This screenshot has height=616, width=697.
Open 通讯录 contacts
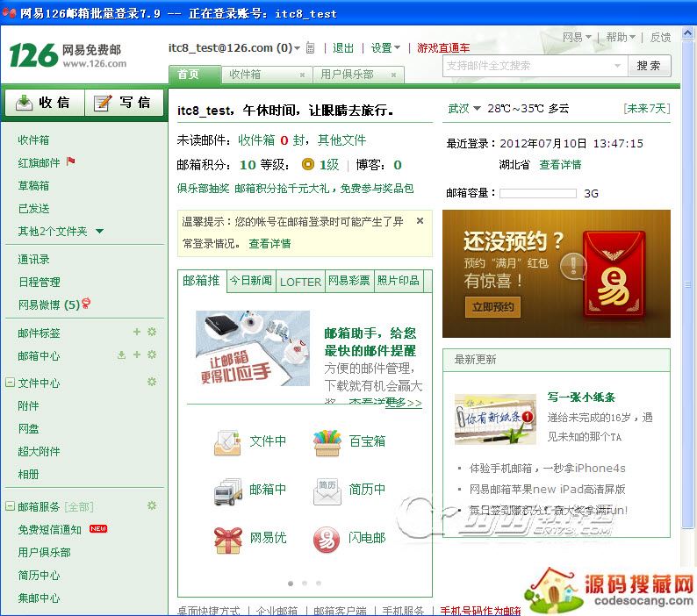pyautogui.click(x=33, y=259)
